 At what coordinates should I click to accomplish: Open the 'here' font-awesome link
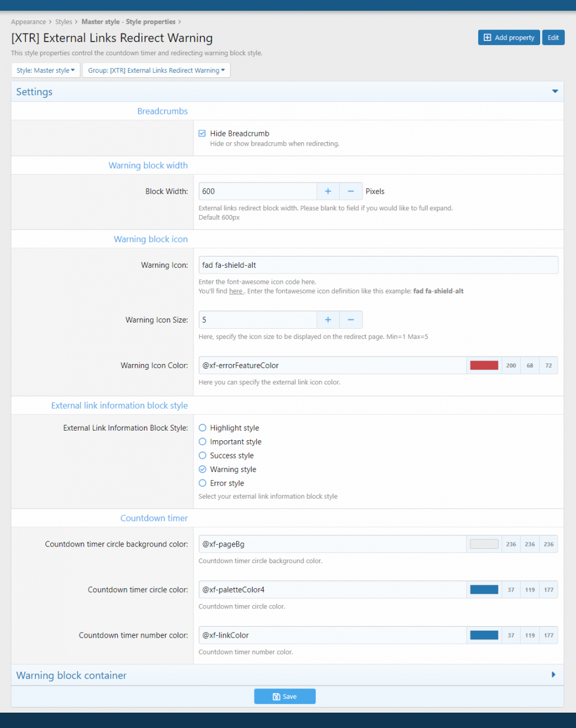(x=236, y=291)
